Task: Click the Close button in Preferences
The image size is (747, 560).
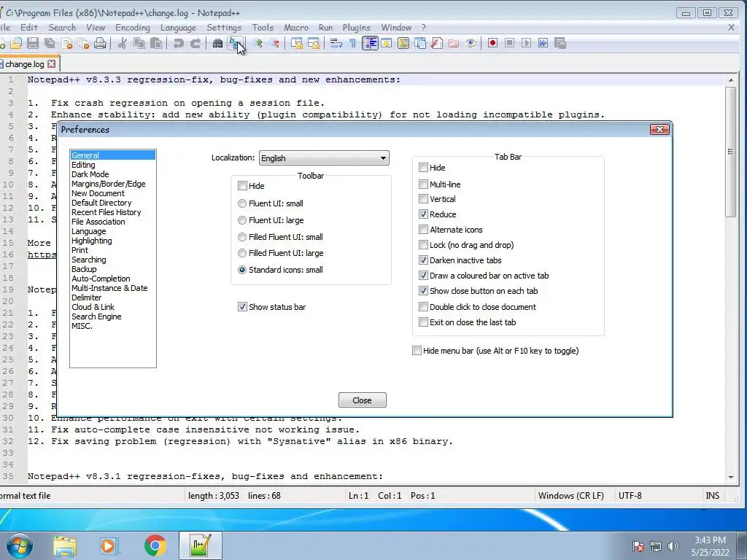Action: [x=362, y=400]
